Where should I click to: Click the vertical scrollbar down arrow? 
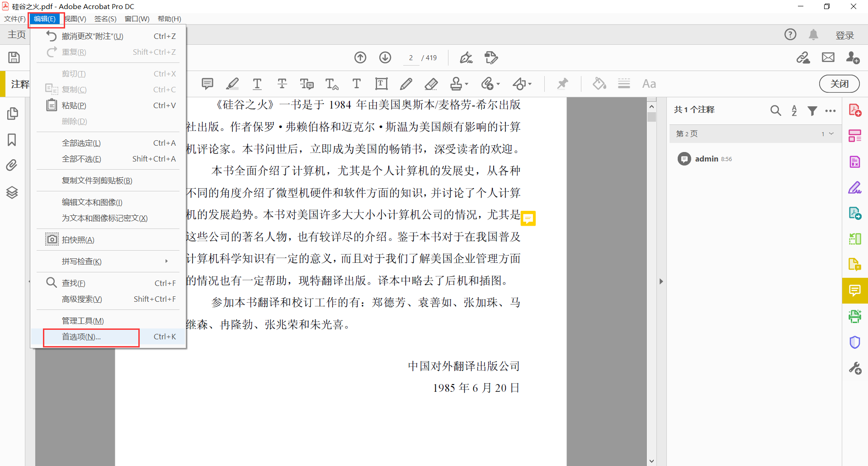click(651, 461)
